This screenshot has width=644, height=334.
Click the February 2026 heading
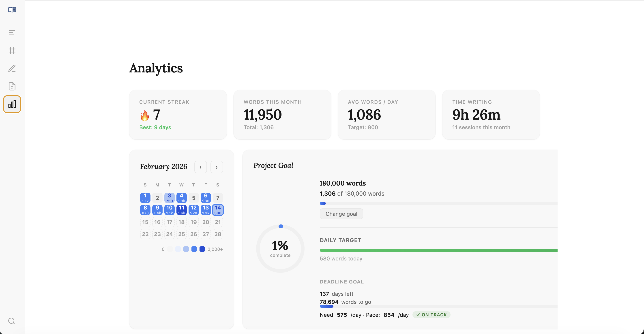tap(163, 167)
